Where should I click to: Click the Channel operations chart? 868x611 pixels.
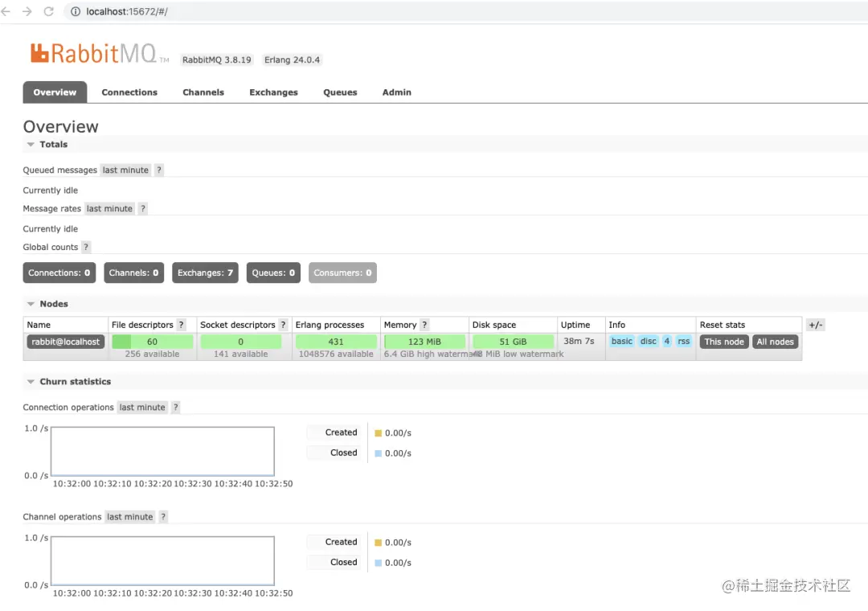click(162, 561)
